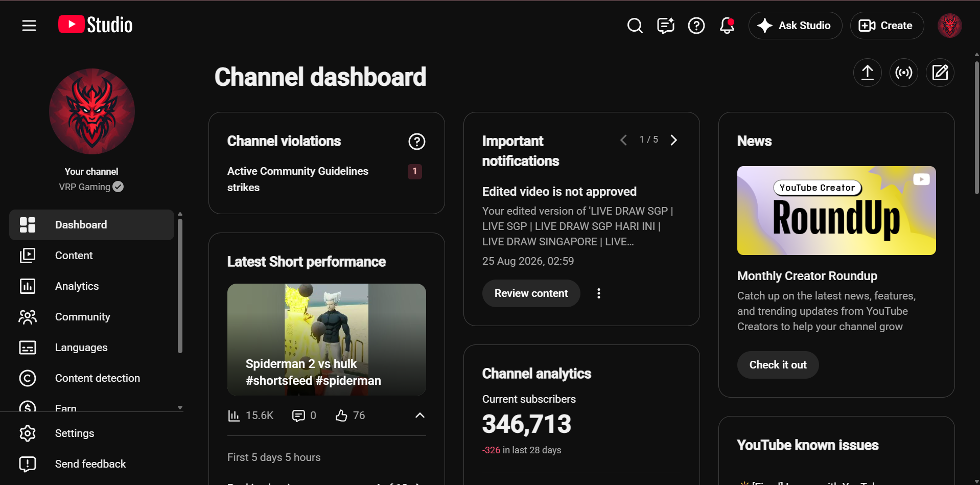Click the '25 Aug 2026, 02:59' timestamp
Screen dimensions: 980x485
tap(528, 261)
